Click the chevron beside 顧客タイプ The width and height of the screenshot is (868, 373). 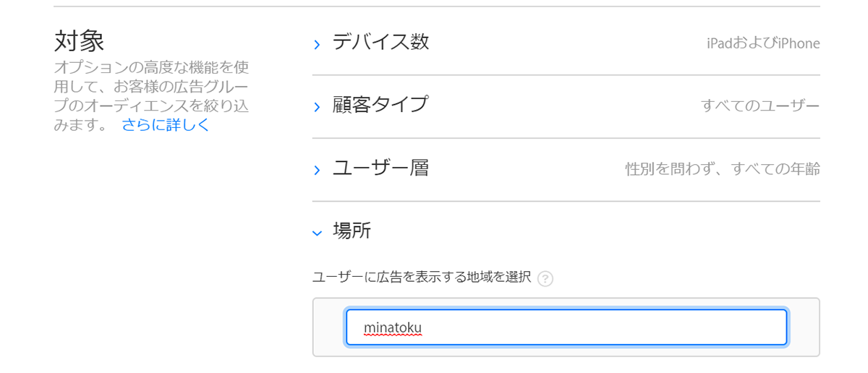[x=317, y=107]
